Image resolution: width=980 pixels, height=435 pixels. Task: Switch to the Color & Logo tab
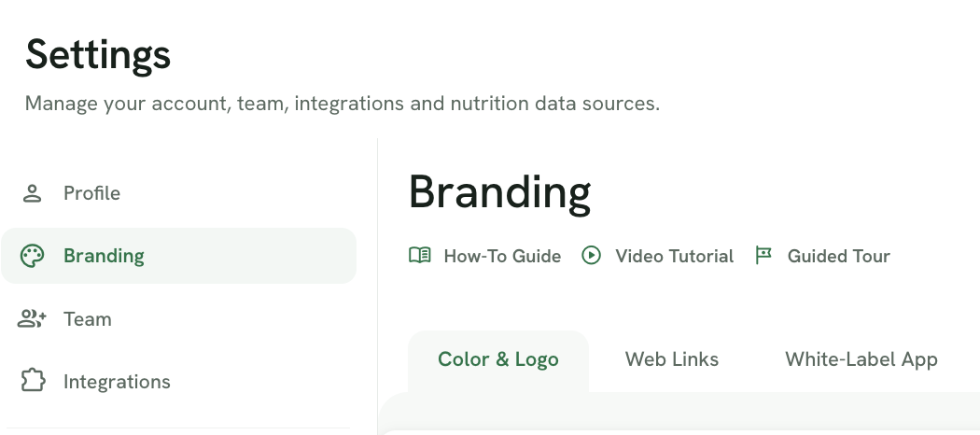point(498,360)
